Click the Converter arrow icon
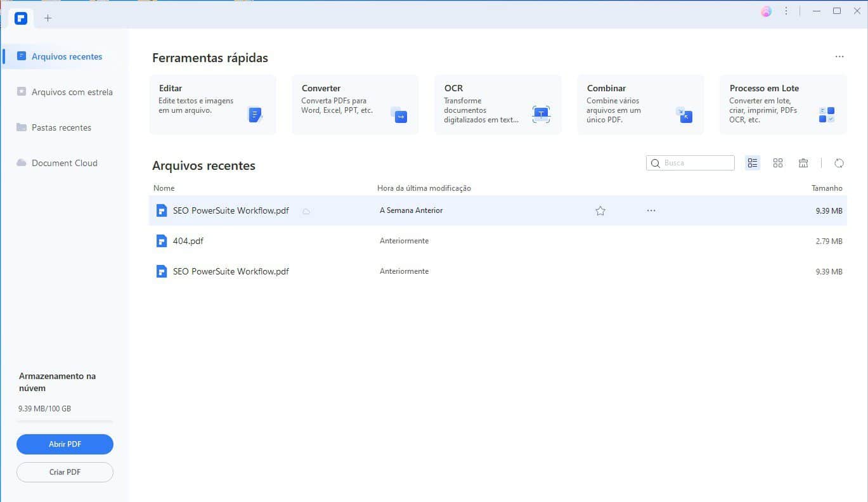This screenshot has height=502, width=868. coord(399,115)
